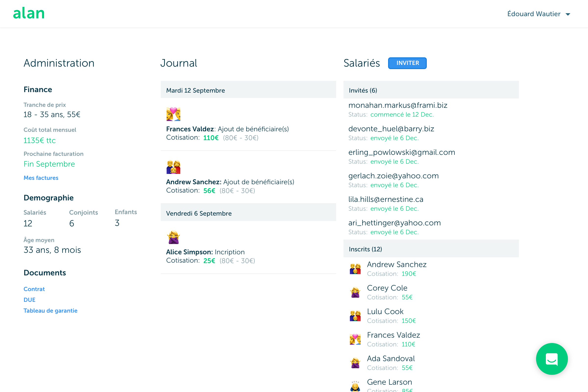Image resolution: width=588 pixels, height=392 pixels.
Task: Click Andrew Sanchez family emoji in Journal
Action: coord(173,167)
